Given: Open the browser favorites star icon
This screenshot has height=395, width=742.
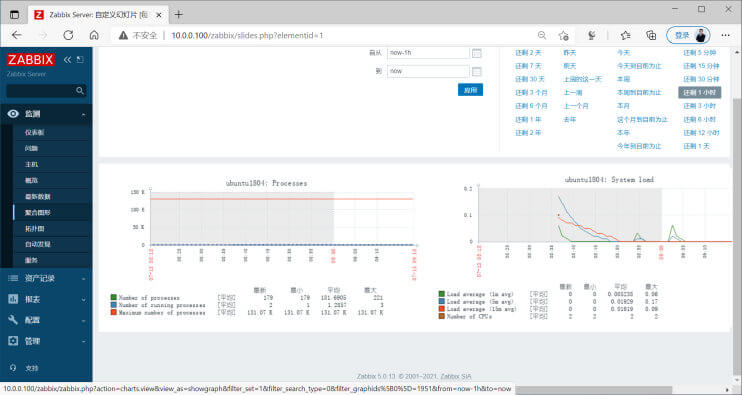Looking at the screenshot, I should click(x=626, y=35).
